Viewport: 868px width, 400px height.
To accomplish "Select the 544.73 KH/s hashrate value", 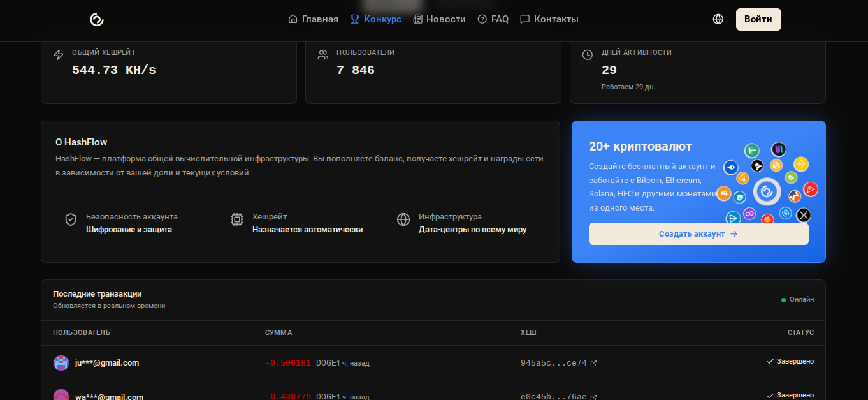I will (x=114, y=70).
